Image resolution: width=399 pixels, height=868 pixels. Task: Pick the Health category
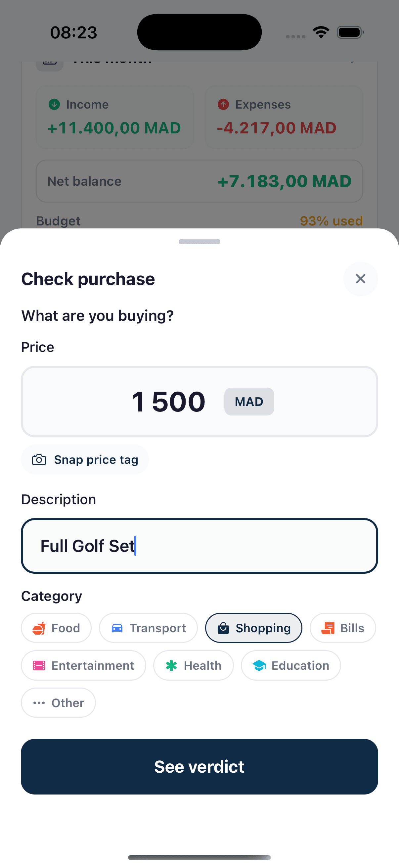point(193,665)
